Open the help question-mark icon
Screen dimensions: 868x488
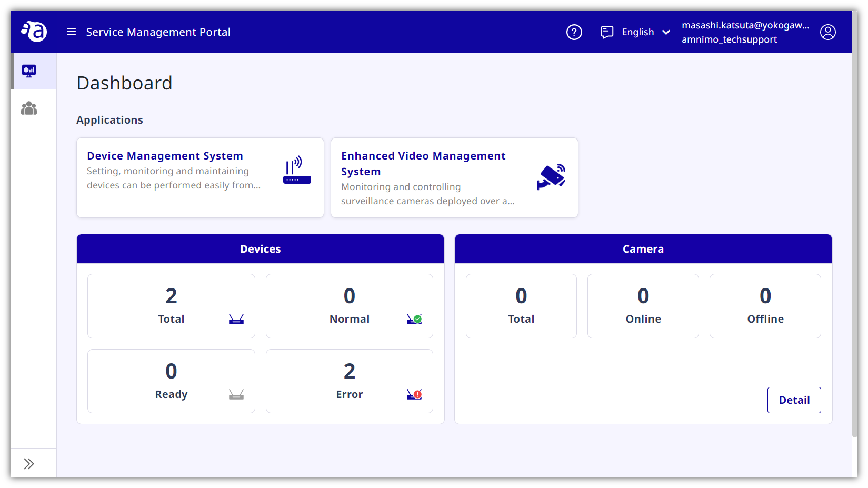pyautogui.click(x=574, y=32)
